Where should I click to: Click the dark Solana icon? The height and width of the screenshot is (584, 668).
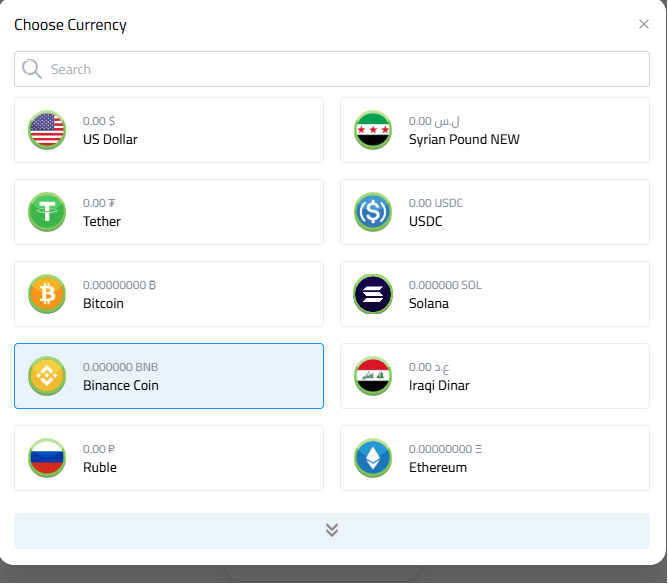(x=373, y=294)
